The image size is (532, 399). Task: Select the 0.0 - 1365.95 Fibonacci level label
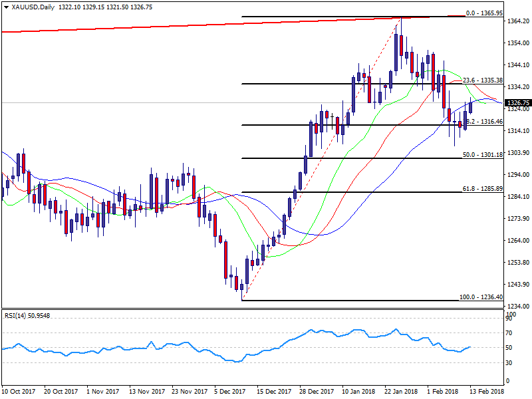pos(483,13)
